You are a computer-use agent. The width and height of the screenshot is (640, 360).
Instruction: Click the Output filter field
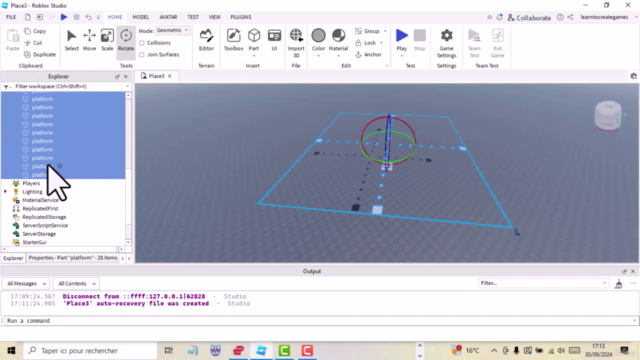pos(543,283)
